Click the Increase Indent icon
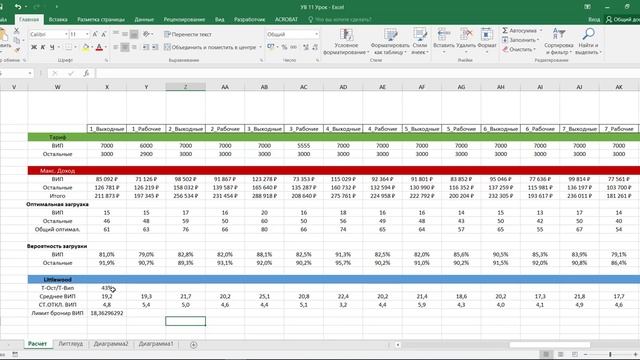This screenshot has height=360, width=640. 155,47
